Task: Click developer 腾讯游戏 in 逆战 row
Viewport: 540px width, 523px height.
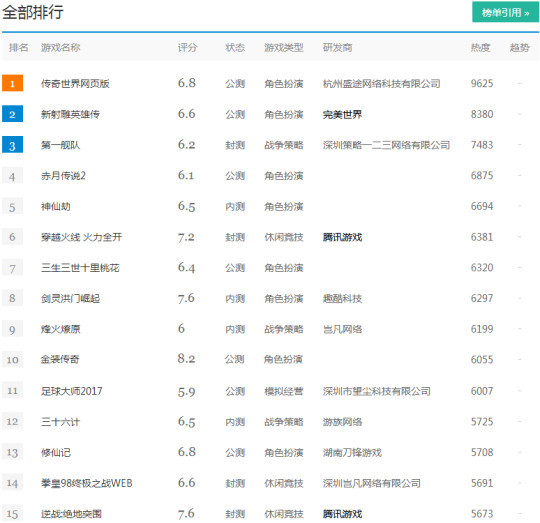Action: coord(342,514)
